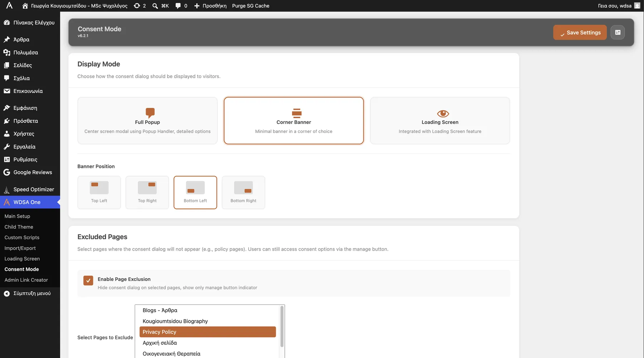Choose Top Right banner position
644x358 pixels.
(147, 192)
